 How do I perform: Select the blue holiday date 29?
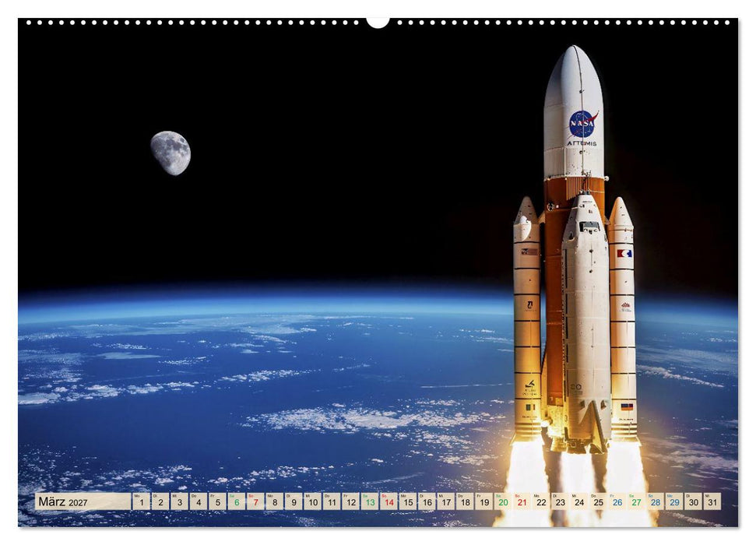(x=674, y=501)
